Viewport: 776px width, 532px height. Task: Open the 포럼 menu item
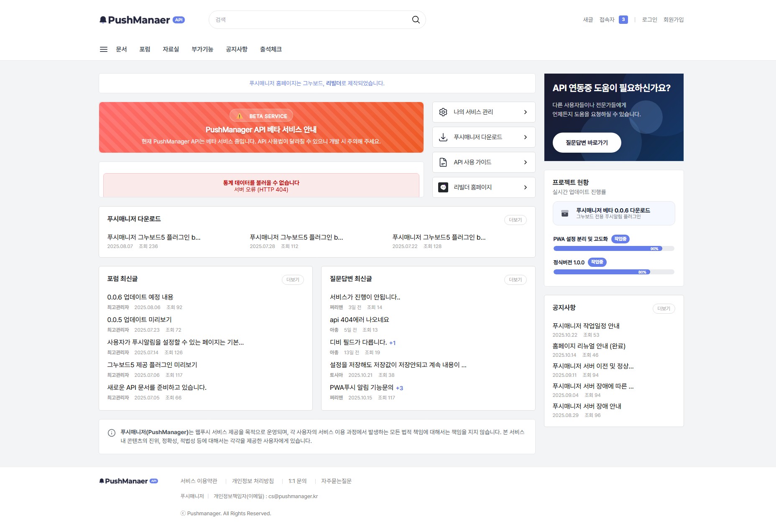pos(145,49)
